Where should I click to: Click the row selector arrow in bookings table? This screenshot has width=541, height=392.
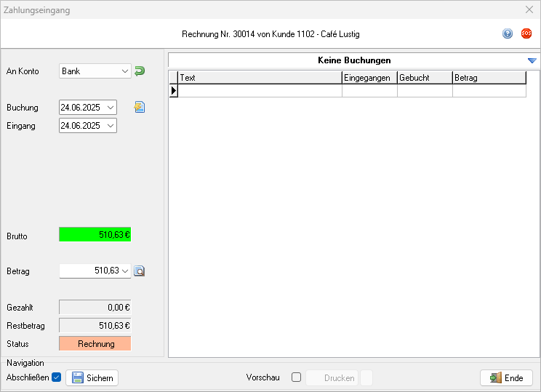click(174, 91)
